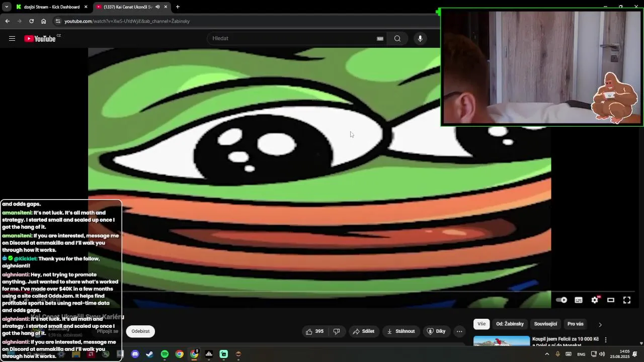
Task: Go back in browser history
Action: tap(7, 21)
